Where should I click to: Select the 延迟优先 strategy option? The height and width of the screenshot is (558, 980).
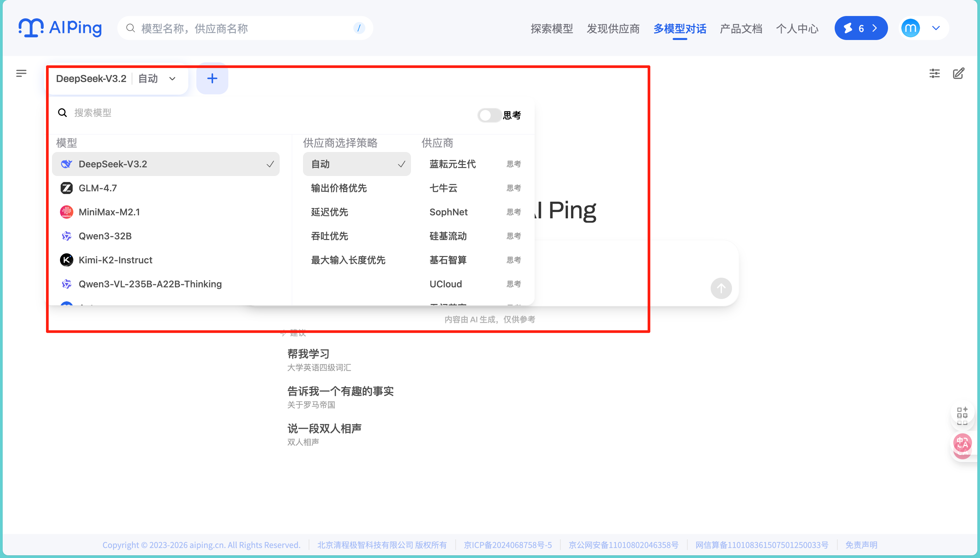click(329, 212)
